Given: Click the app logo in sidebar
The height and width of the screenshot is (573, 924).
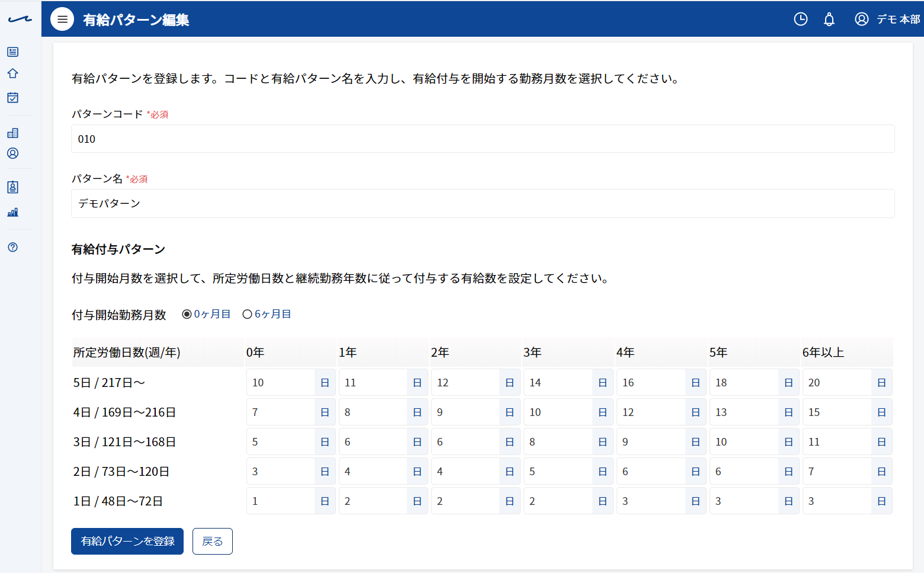Looking at the screenshot, I should pos(20,20).
